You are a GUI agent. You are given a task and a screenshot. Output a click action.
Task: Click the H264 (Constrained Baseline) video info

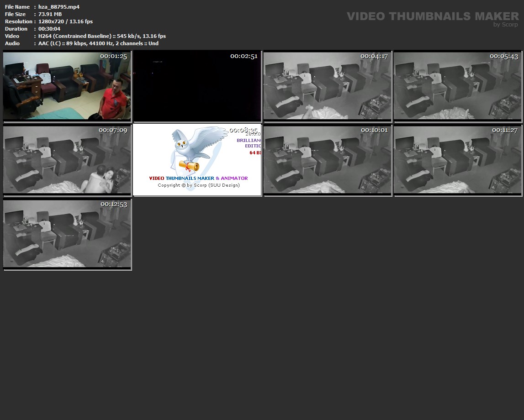[102, 36]
